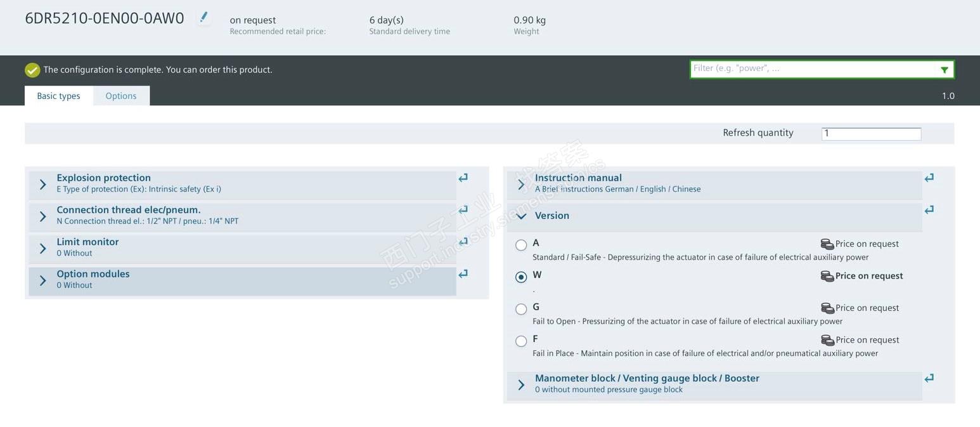Viewport: 980px width, 427px height.
Task: Click reset arrow for Manometer block section
Action: coord(929,379)
